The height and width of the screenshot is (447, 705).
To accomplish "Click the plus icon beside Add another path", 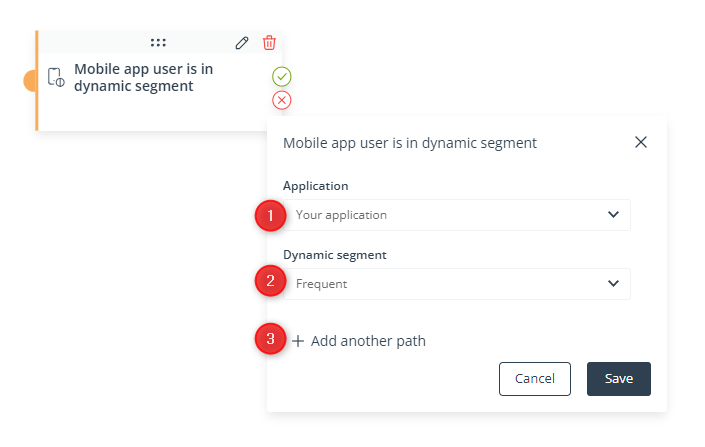I will (x=298, y=341).
